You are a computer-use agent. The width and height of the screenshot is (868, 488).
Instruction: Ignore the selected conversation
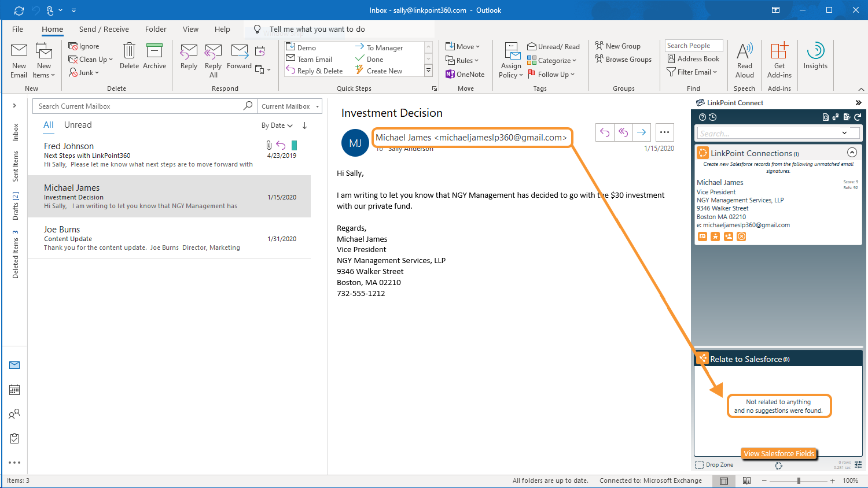tap(84, 46)
